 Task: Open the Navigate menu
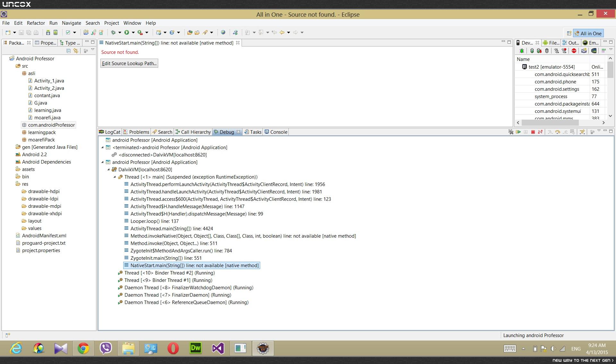[72, 23]
